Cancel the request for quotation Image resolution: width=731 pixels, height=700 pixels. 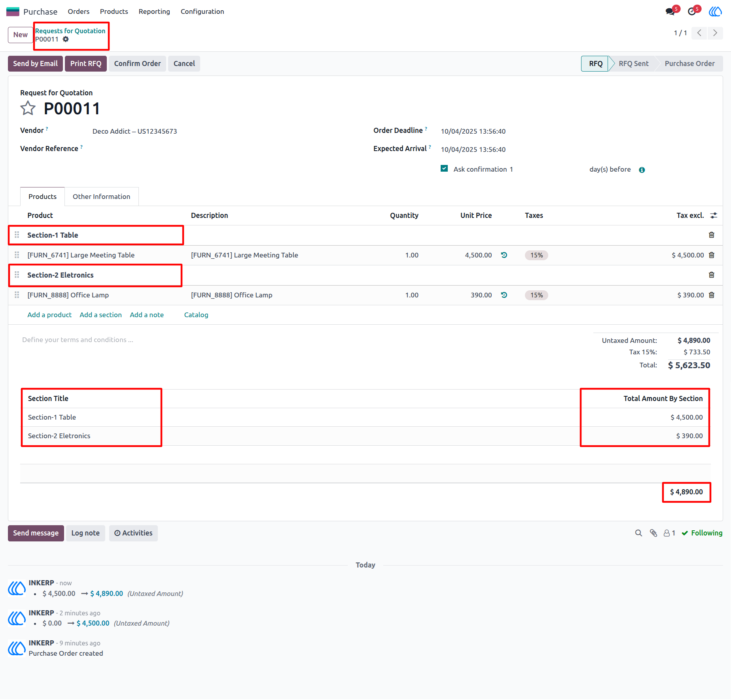tap(184, 64)
